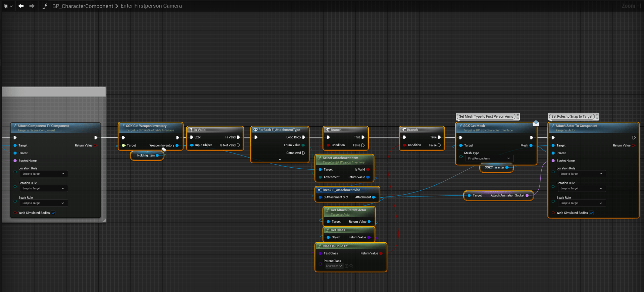Toggle Weld Simulated Bodies on Attach Actor node
This screenshot has width=644, height=292.
tap(591, 213)
